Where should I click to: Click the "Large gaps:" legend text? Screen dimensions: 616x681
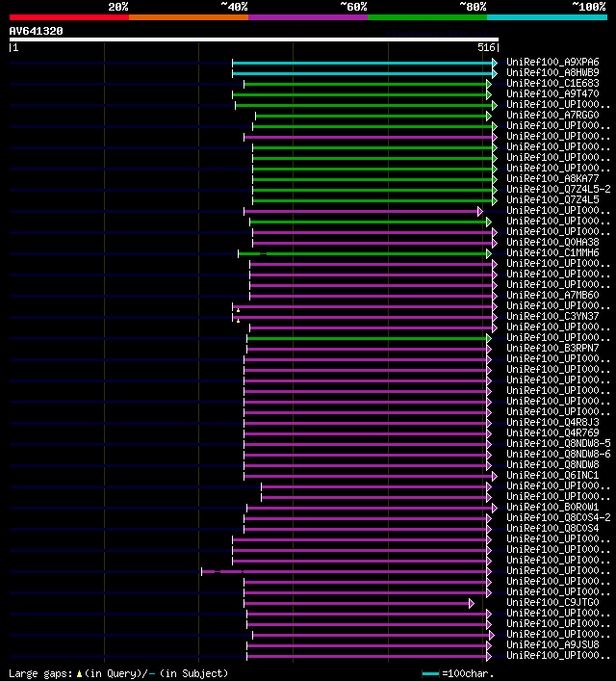40,673
